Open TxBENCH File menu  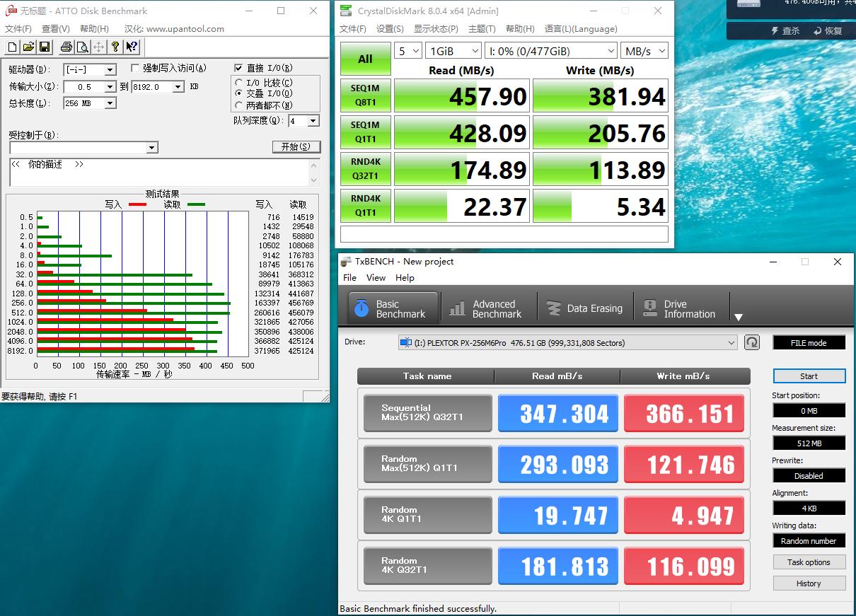[349, 278]
